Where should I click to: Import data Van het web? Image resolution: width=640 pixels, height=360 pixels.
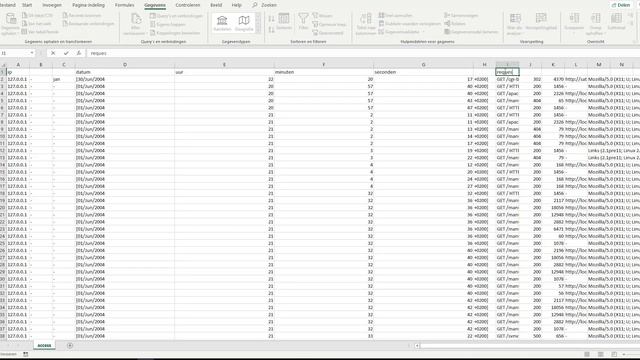pyautogui.click(x=37, y=24)
